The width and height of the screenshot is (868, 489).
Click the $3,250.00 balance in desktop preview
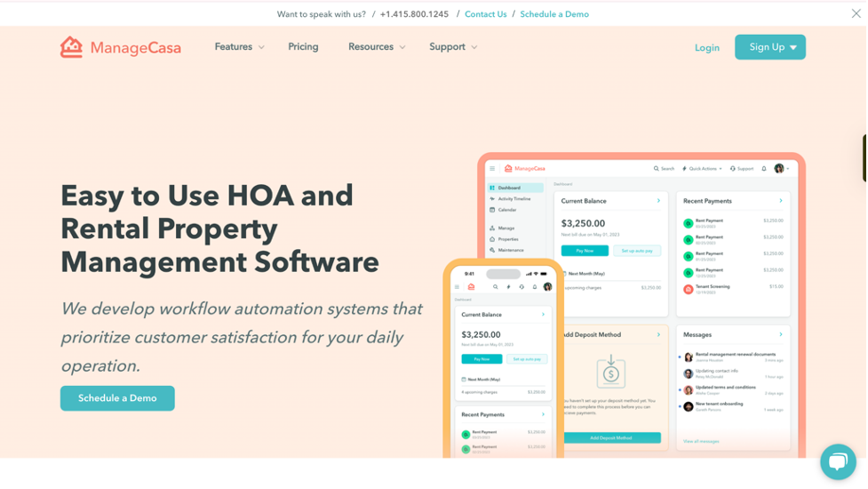583,224
